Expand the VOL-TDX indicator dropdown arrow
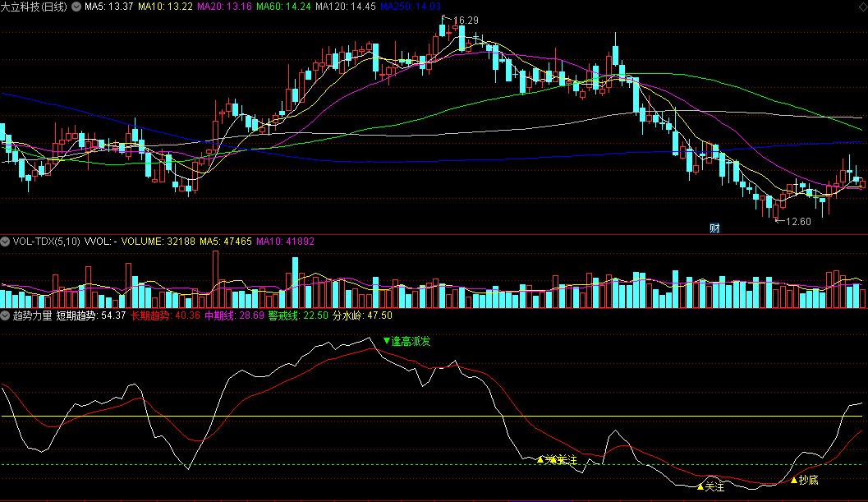The image size is (868, 502). point(5,242)
